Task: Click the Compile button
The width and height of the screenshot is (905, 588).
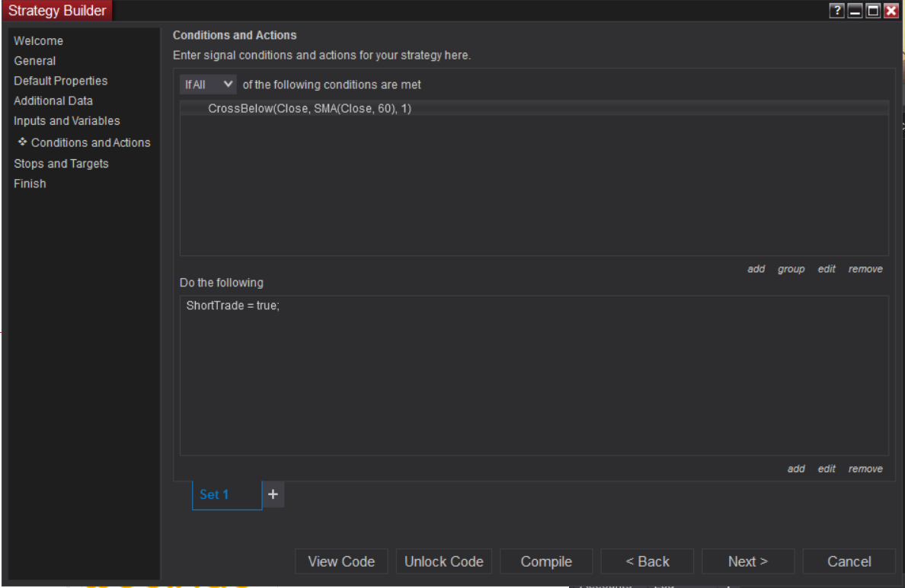Action: click(x=546, y=561)
